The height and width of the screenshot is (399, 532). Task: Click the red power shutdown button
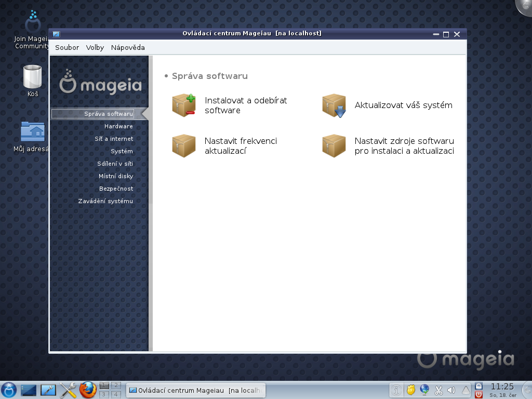click(x=478, y=395)
